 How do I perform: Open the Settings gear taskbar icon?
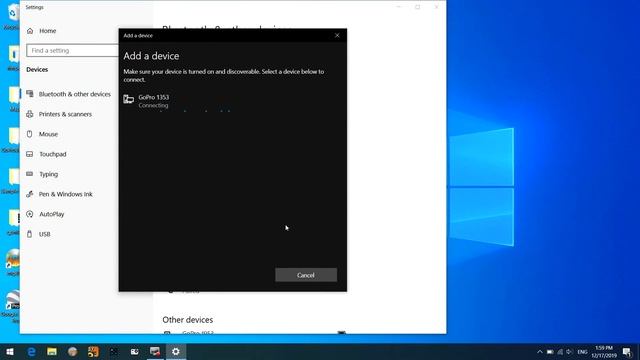176,351
